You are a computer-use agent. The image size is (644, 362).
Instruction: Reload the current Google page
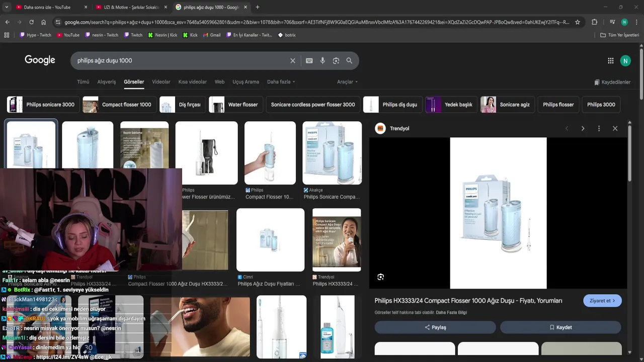[x=31, y=22]
